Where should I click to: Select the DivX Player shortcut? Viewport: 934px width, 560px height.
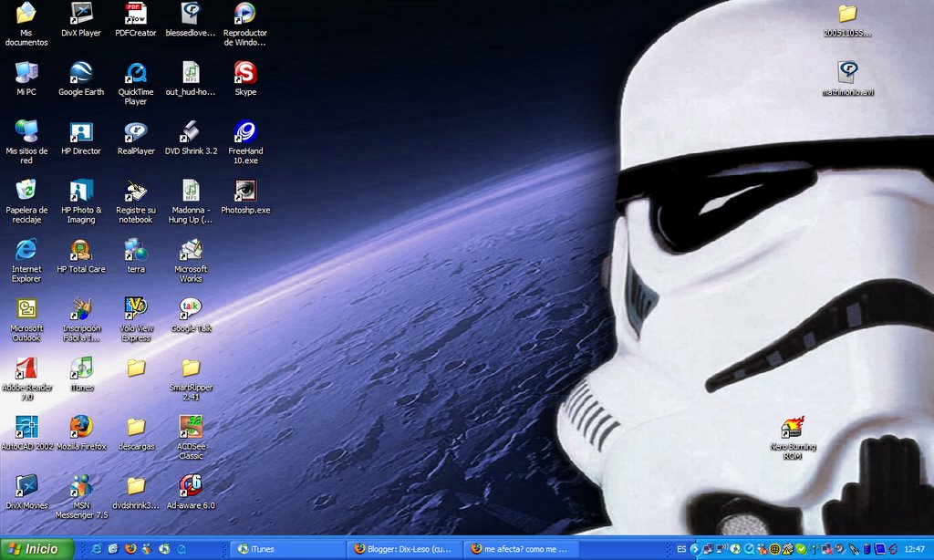click(x=81, y=15)
